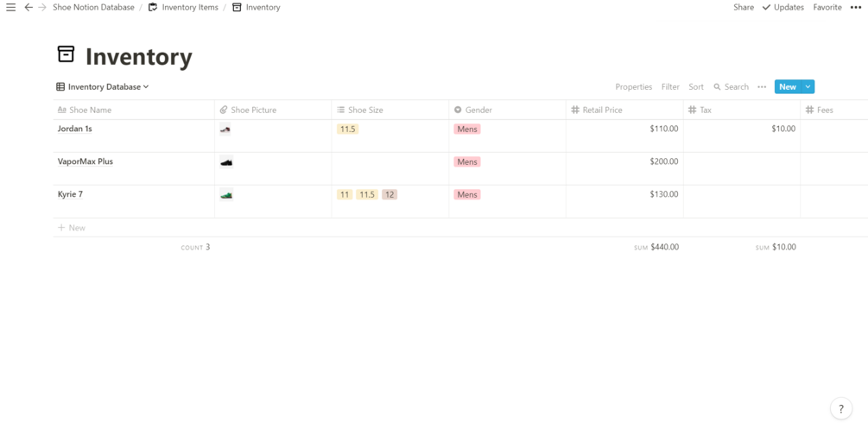
Task: Click the Mens tag for Jordan 1s
Action: pos(467,129)
